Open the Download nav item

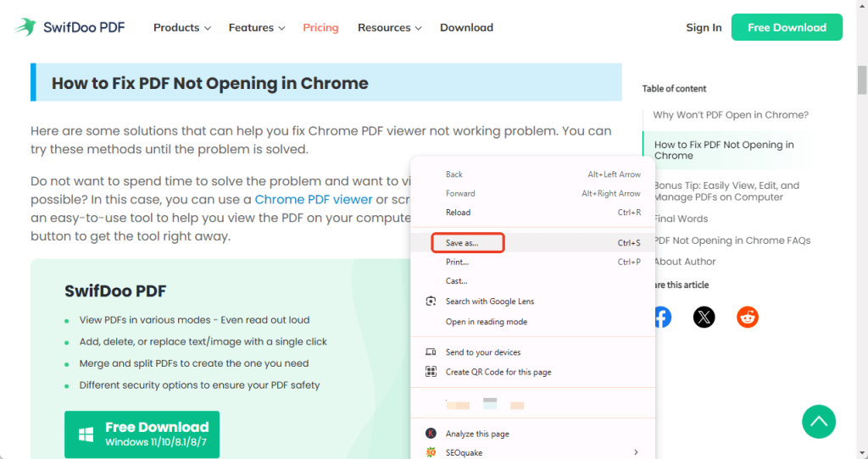tap(467, 28)
